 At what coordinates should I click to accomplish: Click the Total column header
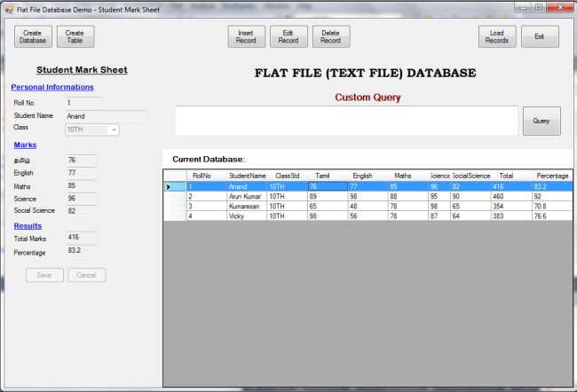click(511, 176)
